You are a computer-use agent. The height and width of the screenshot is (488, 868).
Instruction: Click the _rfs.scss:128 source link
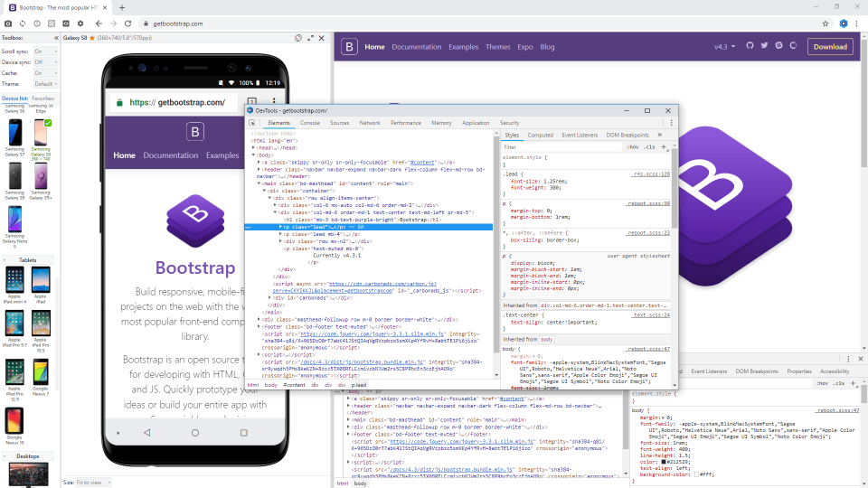click(x=651, y=174)
